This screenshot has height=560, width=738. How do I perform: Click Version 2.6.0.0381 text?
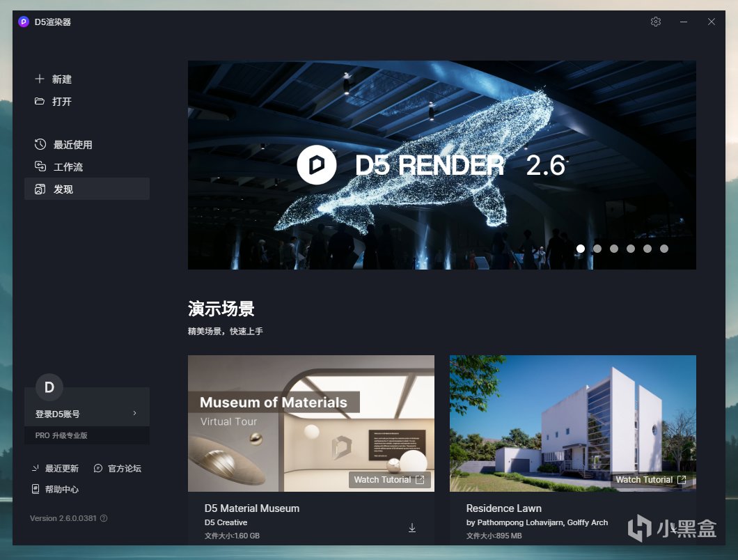(x=63, y=518)
